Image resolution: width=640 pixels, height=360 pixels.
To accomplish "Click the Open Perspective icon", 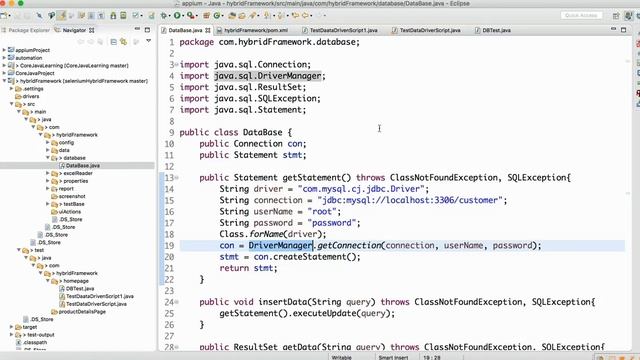I will (x=616, y=16).
